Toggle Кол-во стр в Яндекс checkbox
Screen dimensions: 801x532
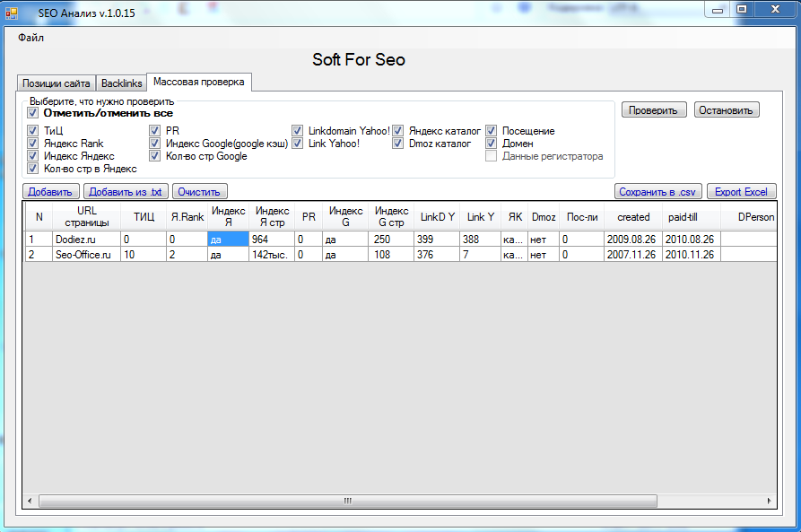pos(32,169)
